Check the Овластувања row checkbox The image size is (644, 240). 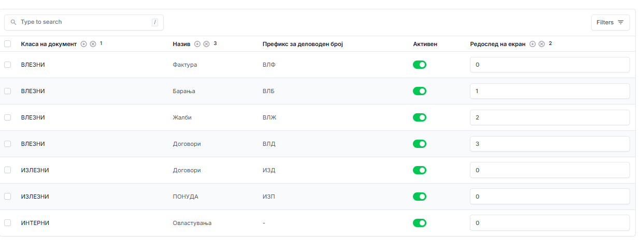click(x=7, y=223)
